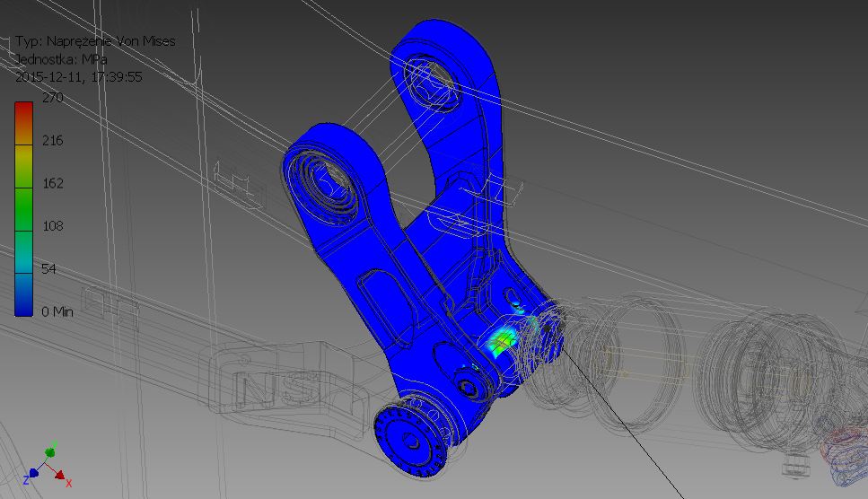
Task: Click the red X axis of the triad
Action: [60, 477]
